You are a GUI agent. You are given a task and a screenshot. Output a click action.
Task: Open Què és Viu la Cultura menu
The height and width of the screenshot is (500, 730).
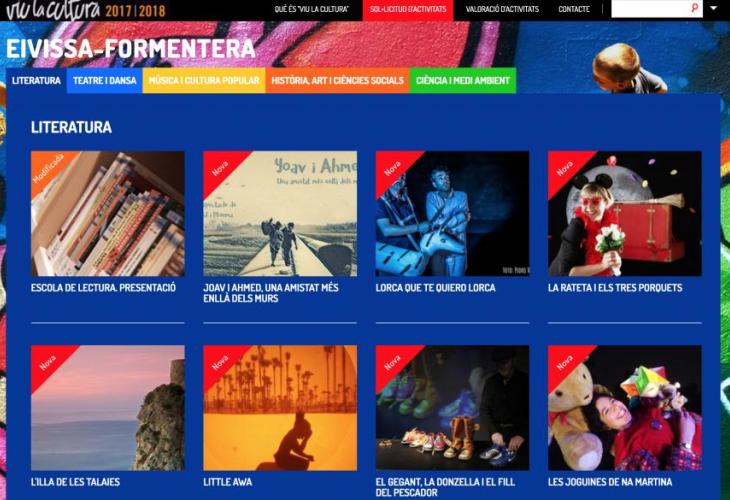click(x=311, y=9)
